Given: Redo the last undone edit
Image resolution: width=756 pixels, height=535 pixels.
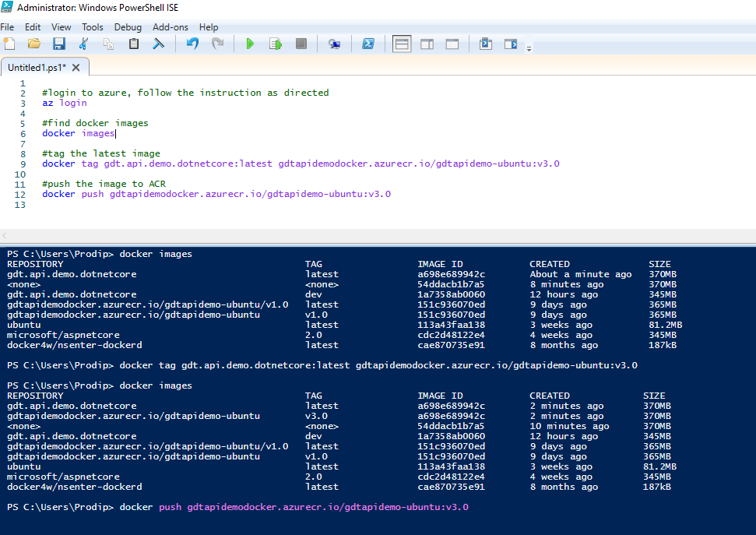Looking at the screenshot, I should 217,44.
